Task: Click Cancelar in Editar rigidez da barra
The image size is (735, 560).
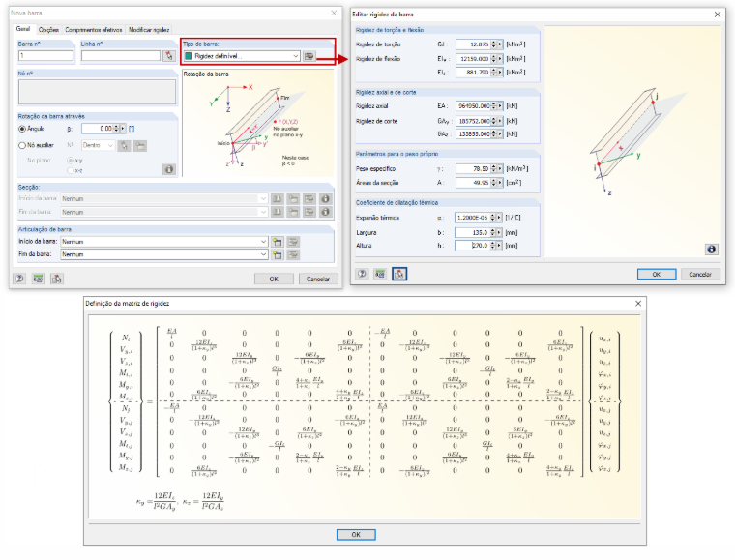Action: click(700, 274)
